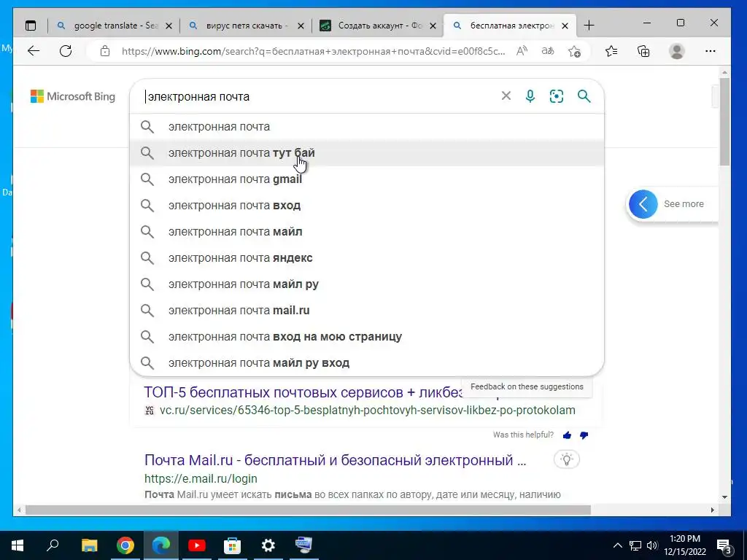Screen dimensions: 747x560
Task: Click the vertical page scrollbar thumb
Action: click(x=724, y=122)
